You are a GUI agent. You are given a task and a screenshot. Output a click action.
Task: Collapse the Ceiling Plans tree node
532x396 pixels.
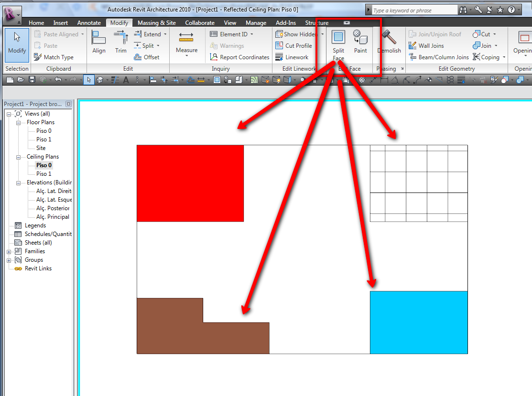(18, 157)
